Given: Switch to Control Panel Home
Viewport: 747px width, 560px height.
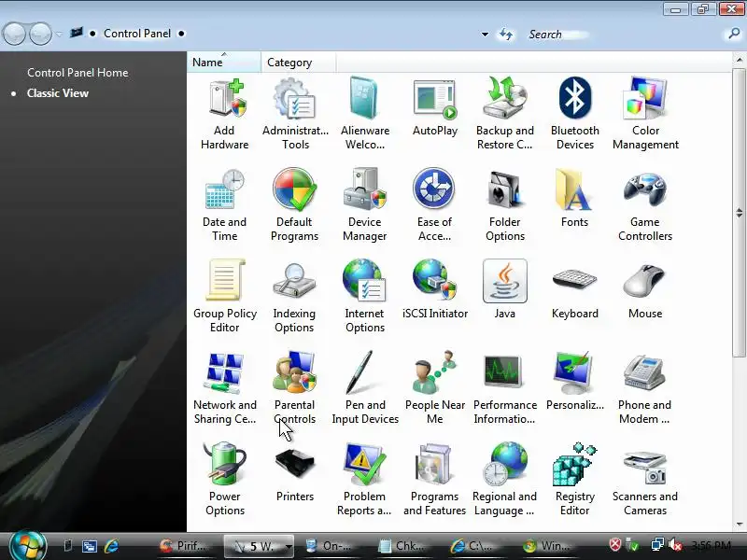Looking at the screenshot, I should [x=78, y=73].
